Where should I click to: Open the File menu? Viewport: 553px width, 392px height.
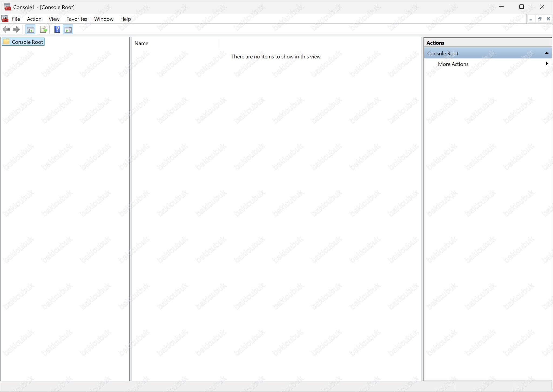click(x=16, y=19)
